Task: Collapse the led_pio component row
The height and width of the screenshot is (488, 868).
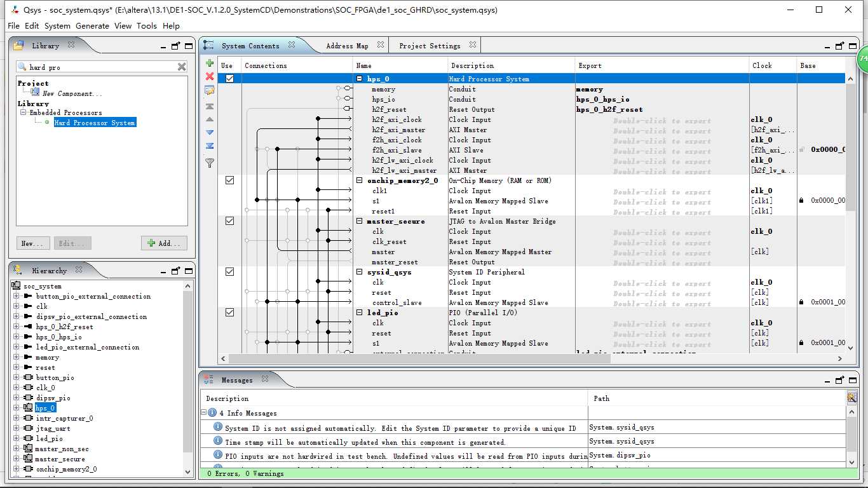Action: point(360,313)
